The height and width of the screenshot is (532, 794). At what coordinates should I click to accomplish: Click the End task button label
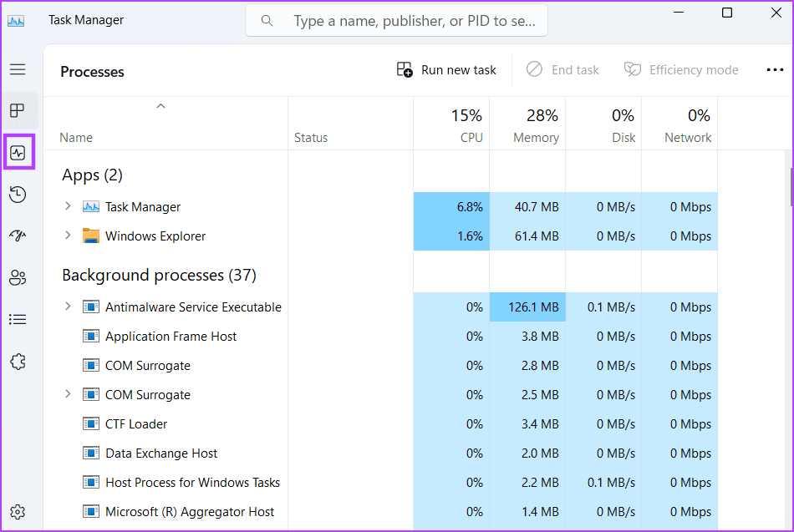tap(575, 70)
